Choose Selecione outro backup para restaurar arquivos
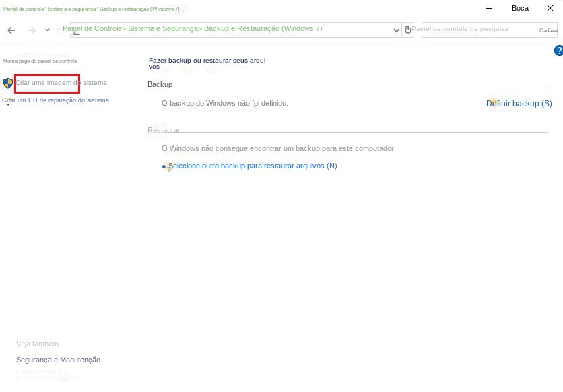Screen dimensions: 563x392 252,166
